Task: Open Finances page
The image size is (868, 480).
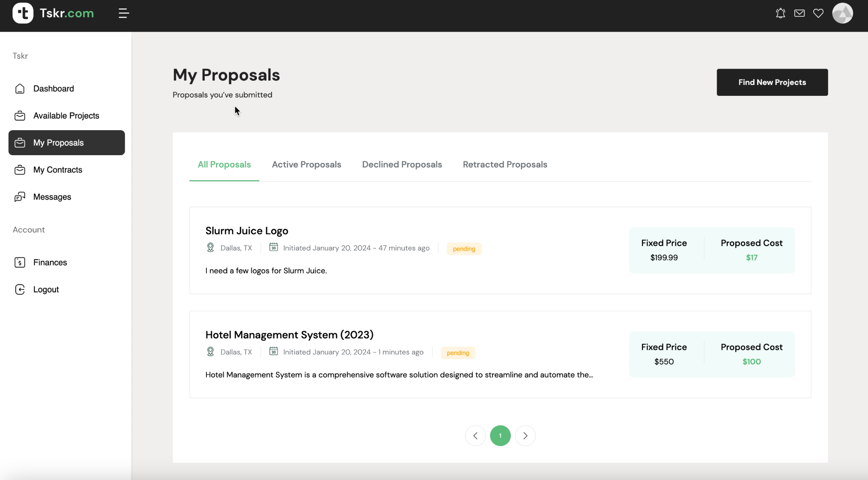Action: 50,262
